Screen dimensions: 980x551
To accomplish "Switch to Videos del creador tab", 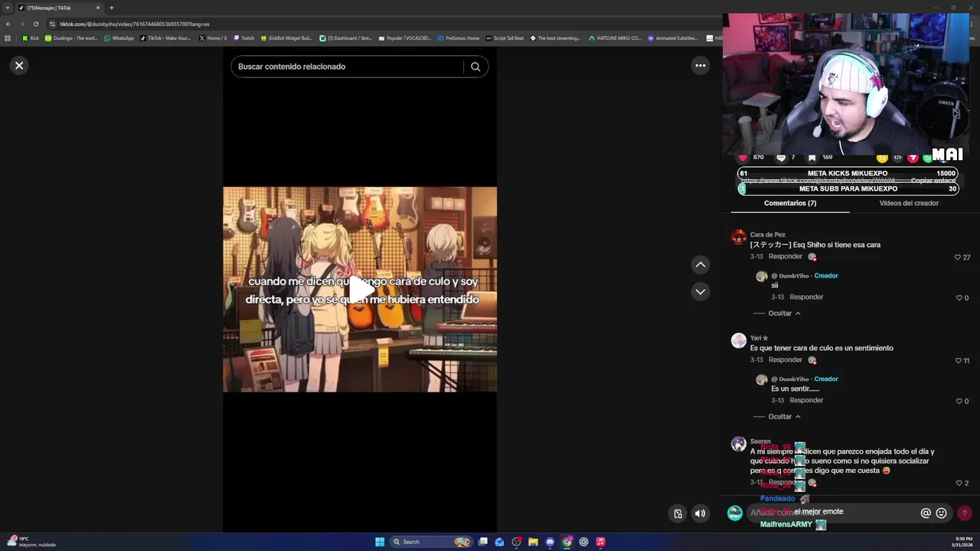I will click(909, 204).
